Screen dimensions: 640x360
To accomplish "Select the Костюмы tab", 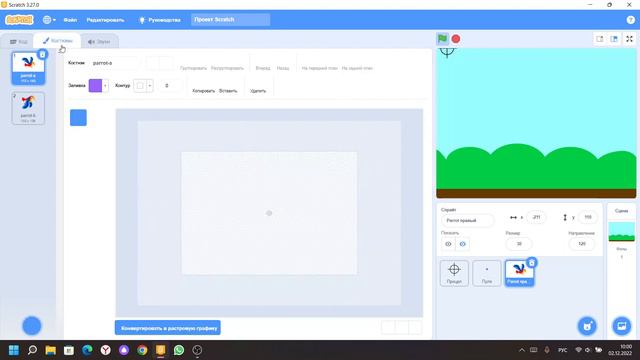I will (57, 40).
